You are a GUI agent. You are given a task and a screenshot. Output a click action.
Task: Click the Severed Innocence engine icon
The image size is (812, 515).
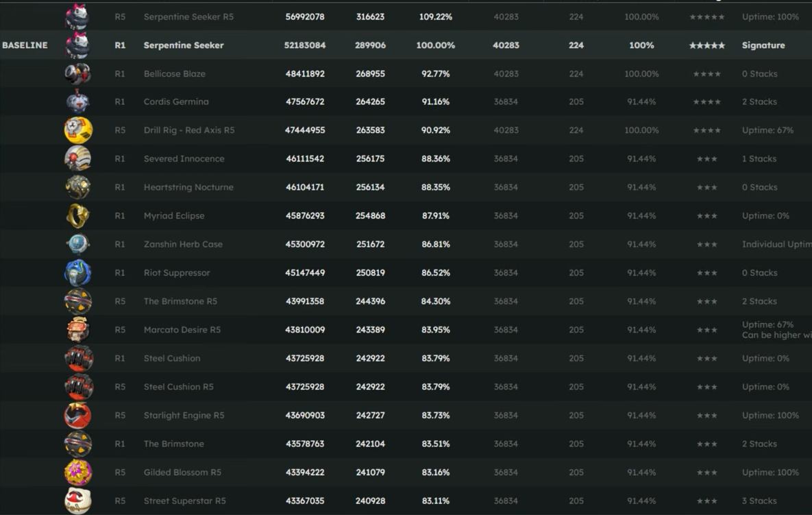tap(77, 158)
